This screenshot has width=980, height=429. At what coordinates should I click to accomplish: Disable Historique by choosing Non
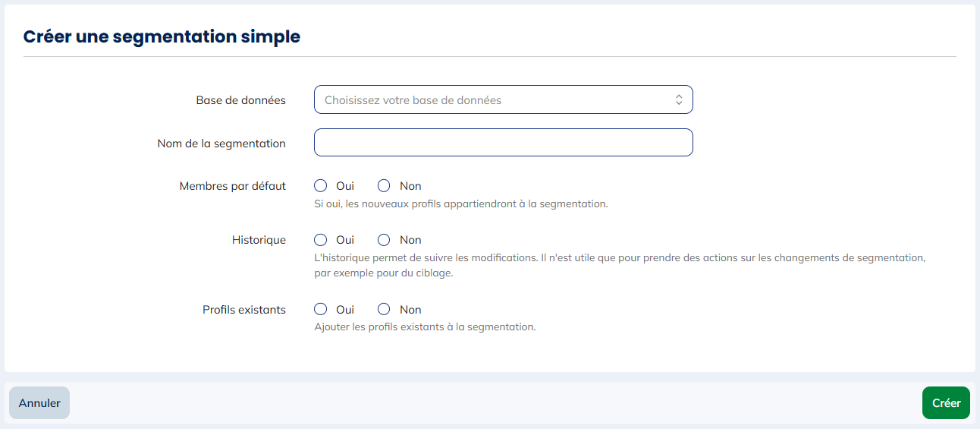pyautogui.click(x=385, y=240)
